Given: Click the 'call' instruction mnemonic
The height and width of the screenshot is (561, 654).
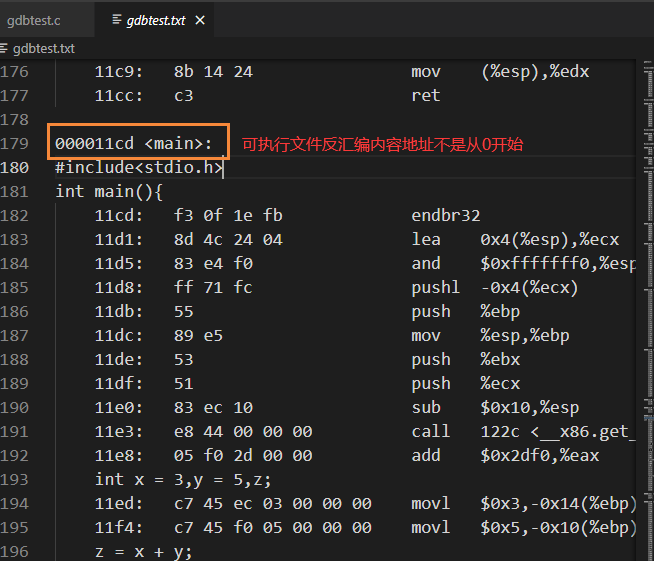Looking at the screenshot, I should [x=431, y=432].
